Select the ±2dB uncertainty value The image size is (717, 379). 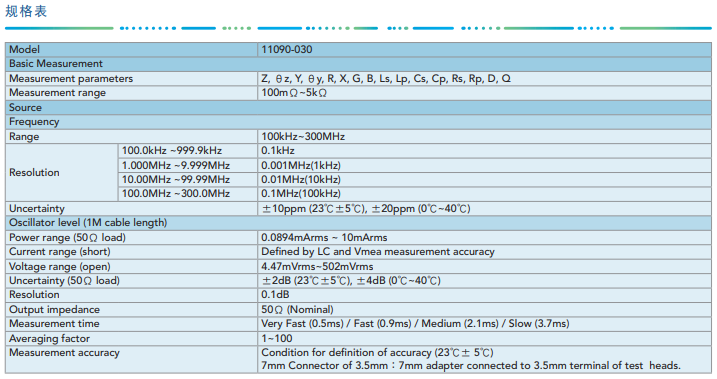coord(351,281)
